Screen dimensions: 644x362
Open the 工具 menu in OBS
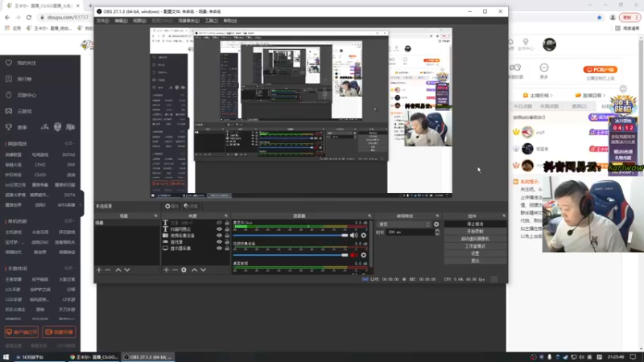coord(211,21)
